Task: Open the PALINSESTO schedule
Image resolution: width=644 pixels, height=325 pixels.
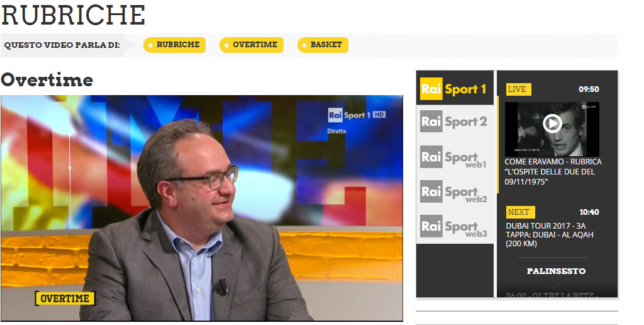Action: tap(556, 271)
